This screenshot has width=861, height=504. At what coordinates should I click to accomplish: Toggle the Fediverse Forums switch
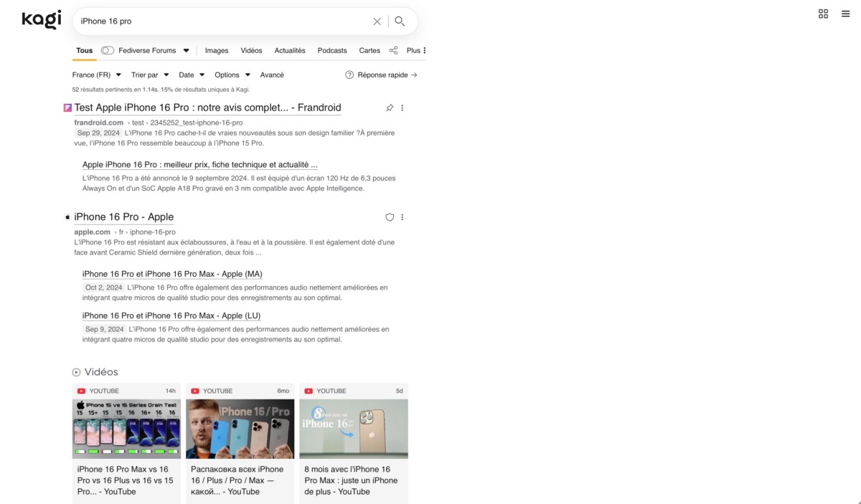click(x=107, y=50)
